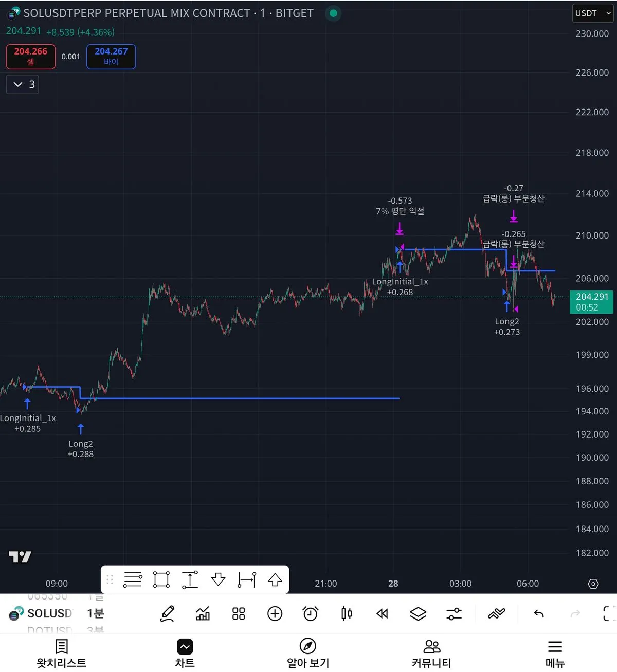
Task: Click the -0.27 급락(롱) 부분청산 marker
Action: [x=514, y=193]
